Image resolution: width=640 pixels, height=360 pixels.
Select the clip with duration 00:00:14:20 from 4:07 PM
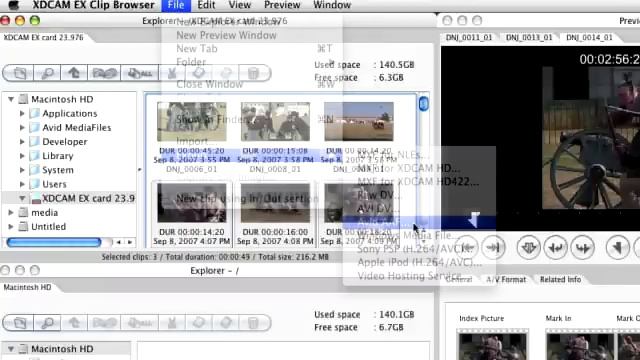191,203
